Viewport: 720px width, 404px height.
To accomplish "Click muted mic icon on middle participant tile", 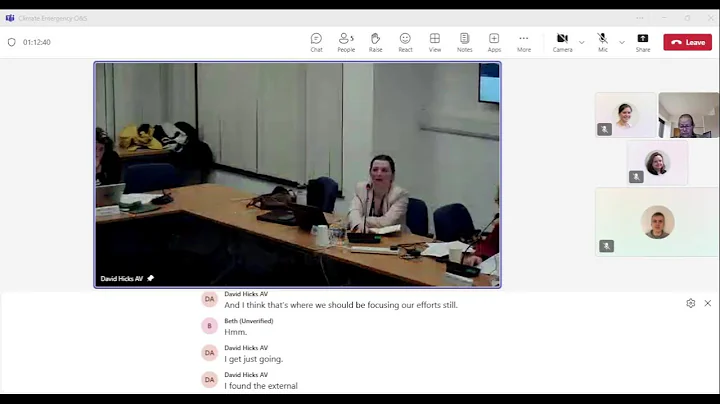I will pos(636,177).
